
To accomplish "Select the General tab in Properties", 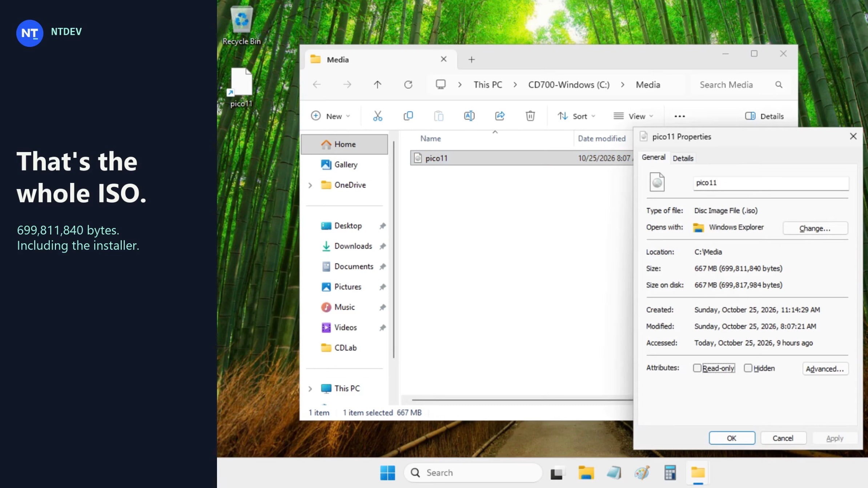I will tap(653, 157).
